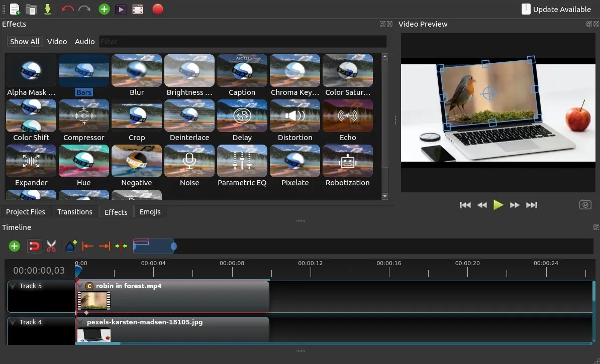Adjust the timeline zoom slider

[173, 246]
